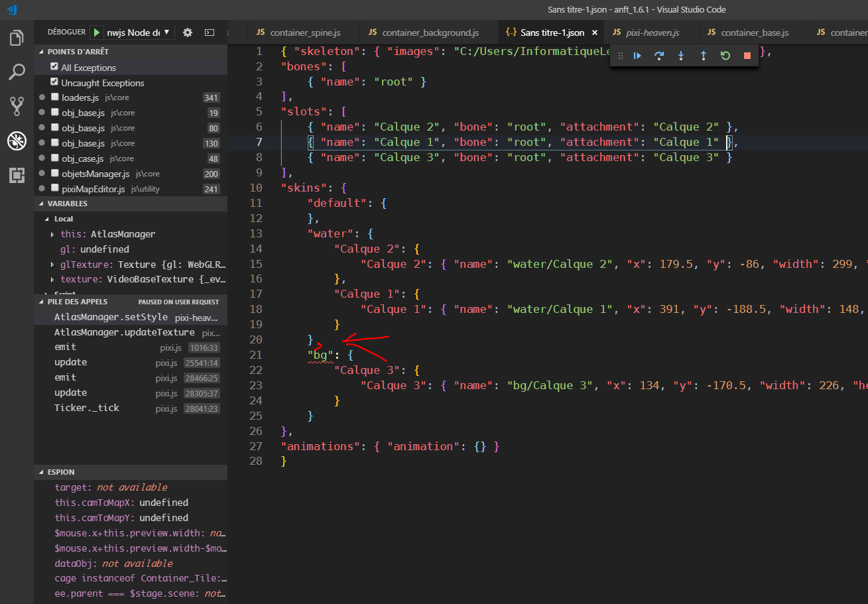The width and height of the screenshot is (868, 604).
Task: Select update frame at pixi.js 25541:14
Action: (x=131, y=362)
